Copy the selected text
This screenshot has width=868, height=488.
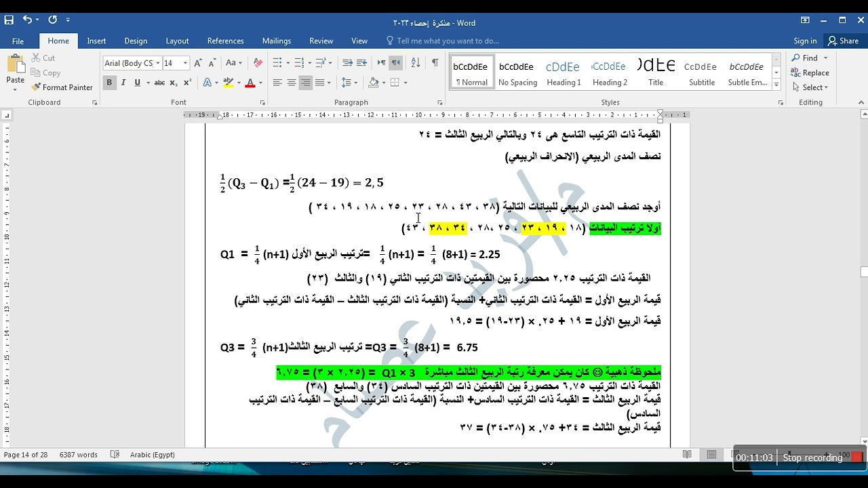click(x=45, y=73)
